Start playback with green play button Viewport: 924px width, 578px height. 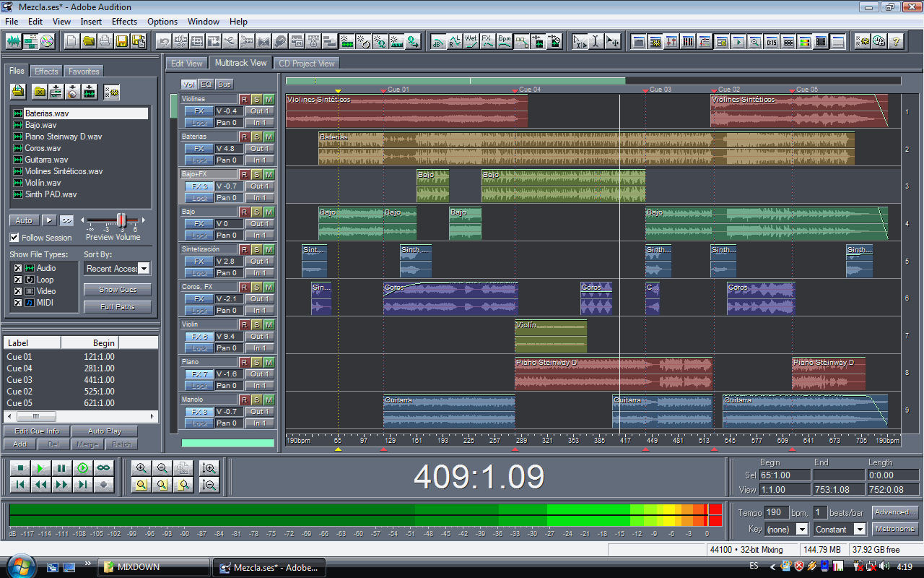click(41, 468)
